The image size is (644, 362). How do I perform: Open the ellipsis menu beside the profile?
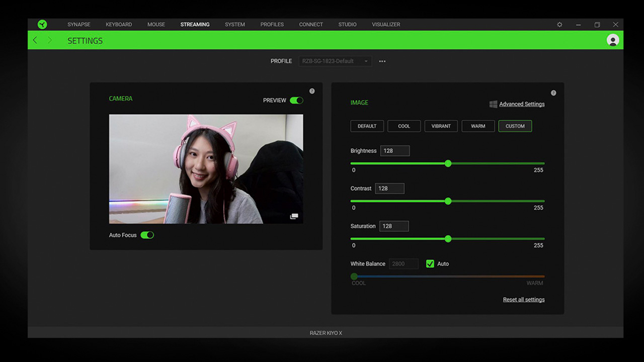point(382,61)
